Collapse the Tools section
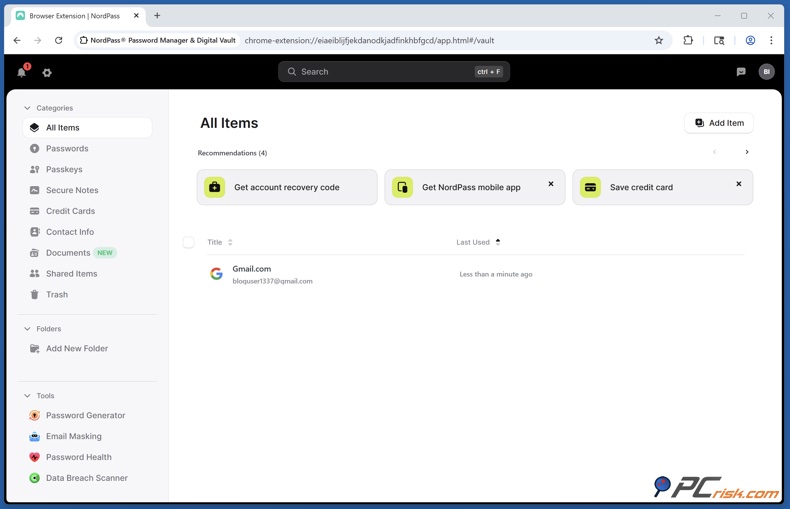 pos(28,396)
